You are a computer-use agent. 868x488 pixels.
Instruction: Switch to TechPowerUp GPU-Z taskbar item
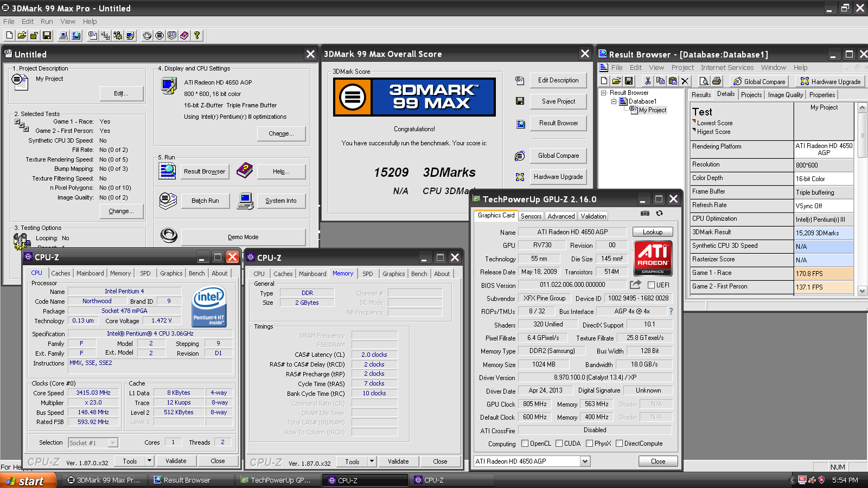coord(278,480)
